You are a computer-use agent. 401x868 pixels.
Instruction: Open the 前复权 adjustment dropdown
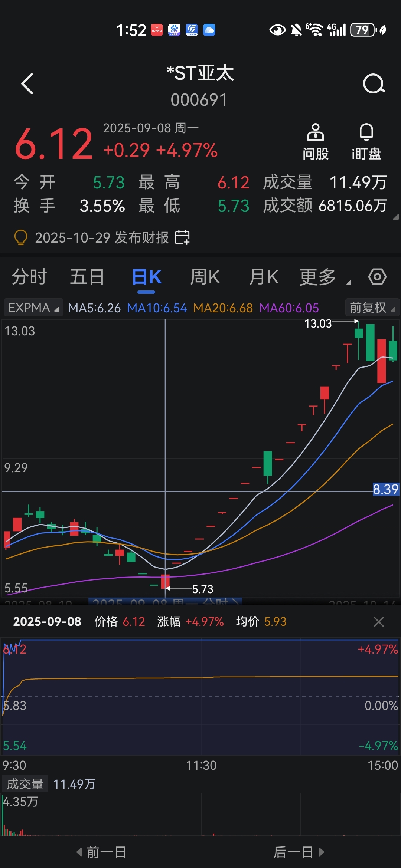(372, 308)
